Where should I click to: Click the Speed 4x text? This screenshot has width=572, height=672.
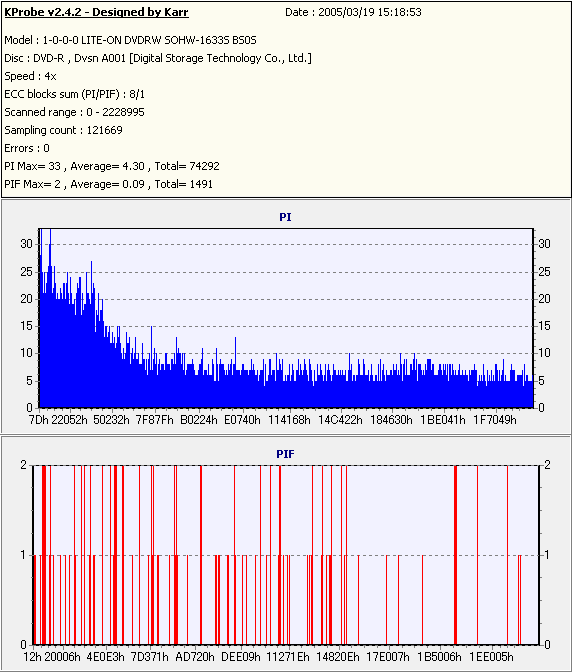click(30, 76)
